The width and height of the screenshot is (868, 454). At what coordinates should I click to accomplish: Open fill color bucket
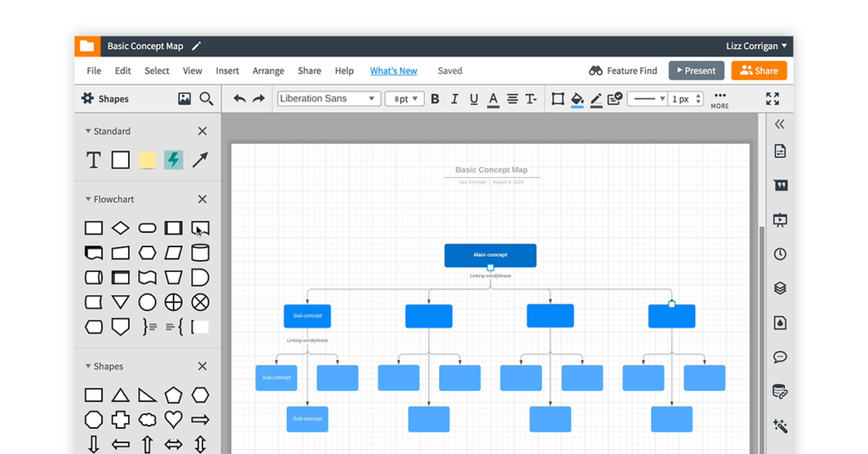(x=576, y=100)
